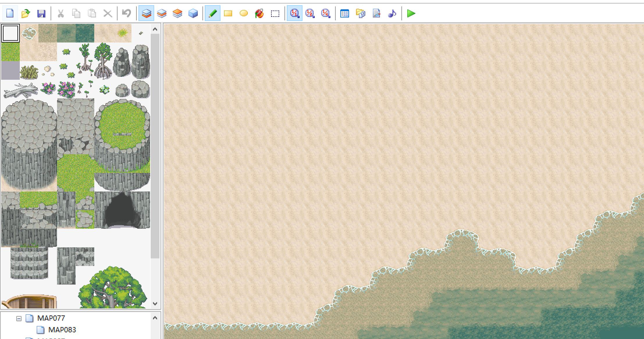Select the large leafy tree tile
The image size is (644, 339).
coord(113,287)
